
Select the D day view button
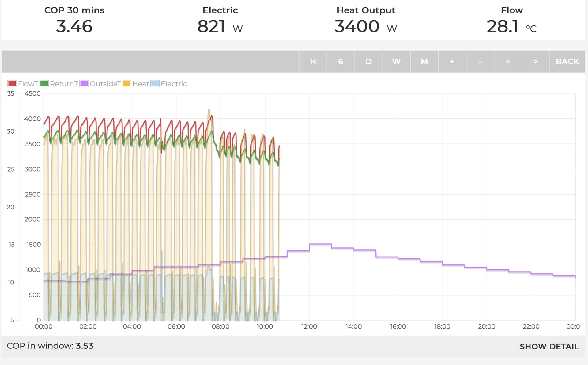(368, 62)
